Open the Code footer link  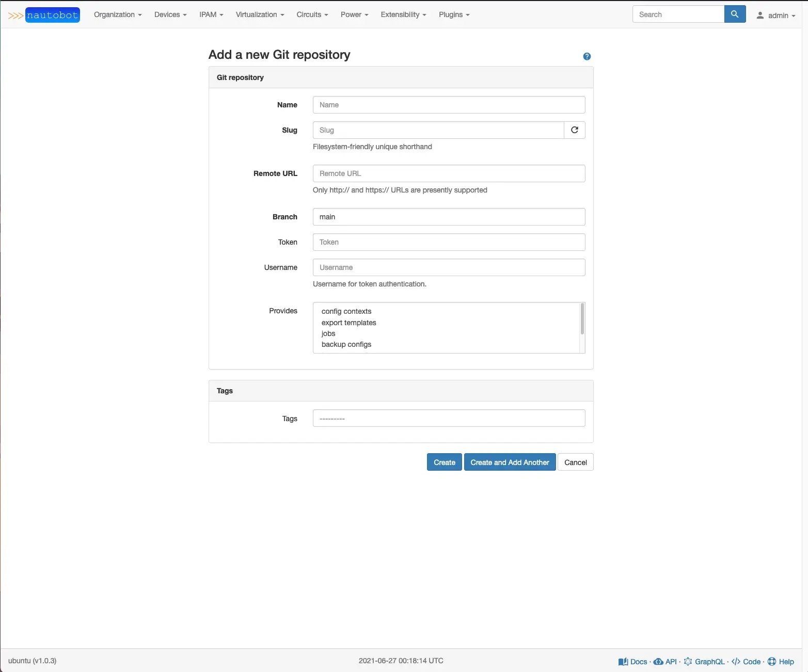747,662
